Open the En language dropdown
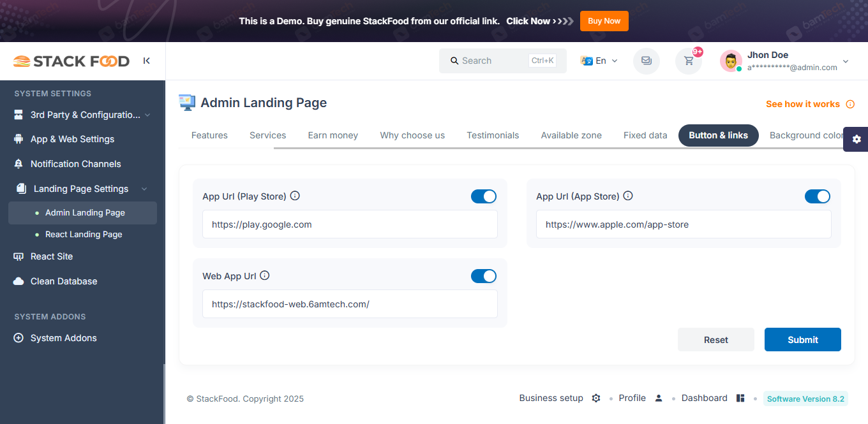Screen dimensions: 868x424 pyautogui.click(x=599, y=61)
